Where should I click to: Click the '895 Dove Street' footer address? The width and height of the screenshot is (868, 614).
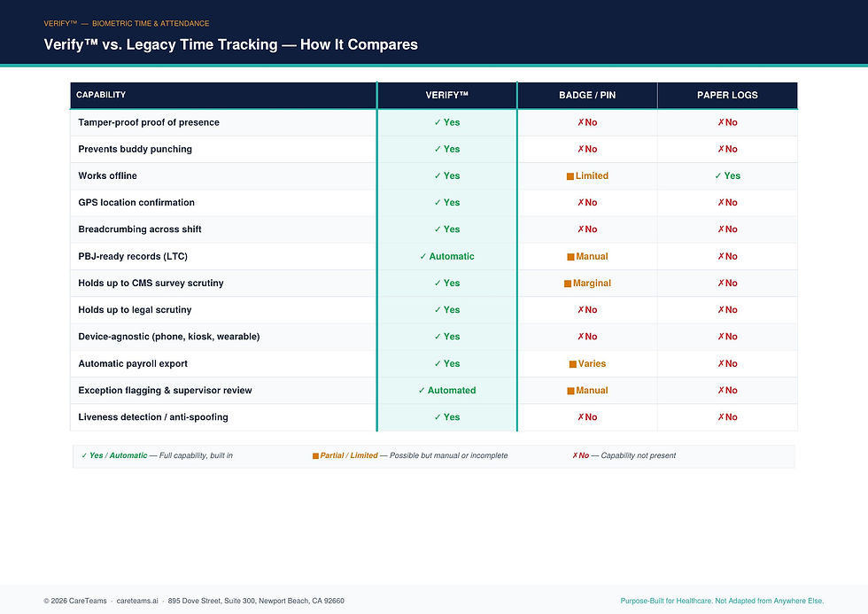(256, 601)
